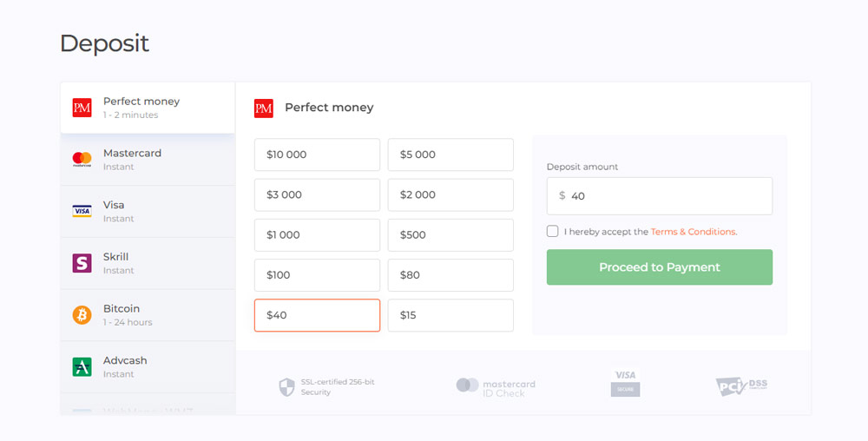Accept the Terms & Conditions checkbox
Screen dimensions: 868x441
click(x=552, y=231)
